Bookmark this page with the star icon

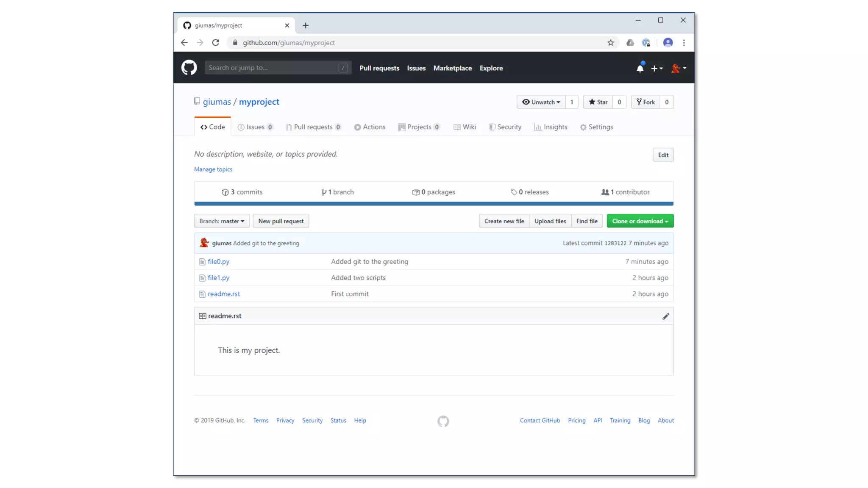pos(610,43)
